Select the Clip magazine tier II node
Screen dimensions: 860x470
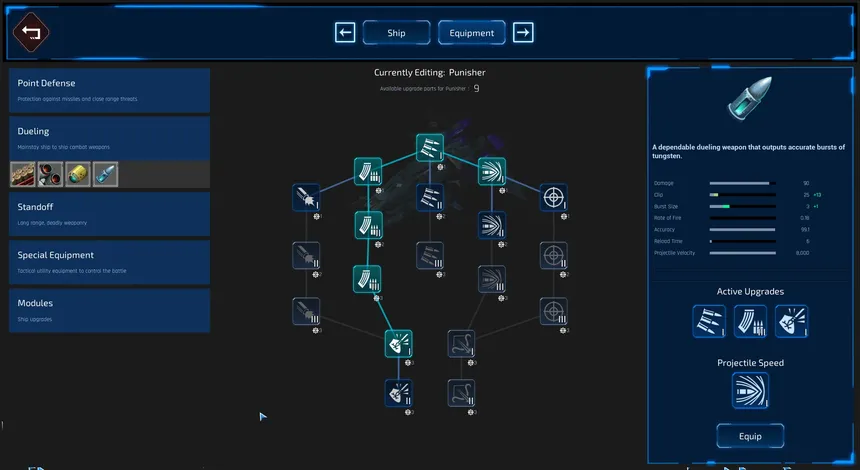pos(368,225)
